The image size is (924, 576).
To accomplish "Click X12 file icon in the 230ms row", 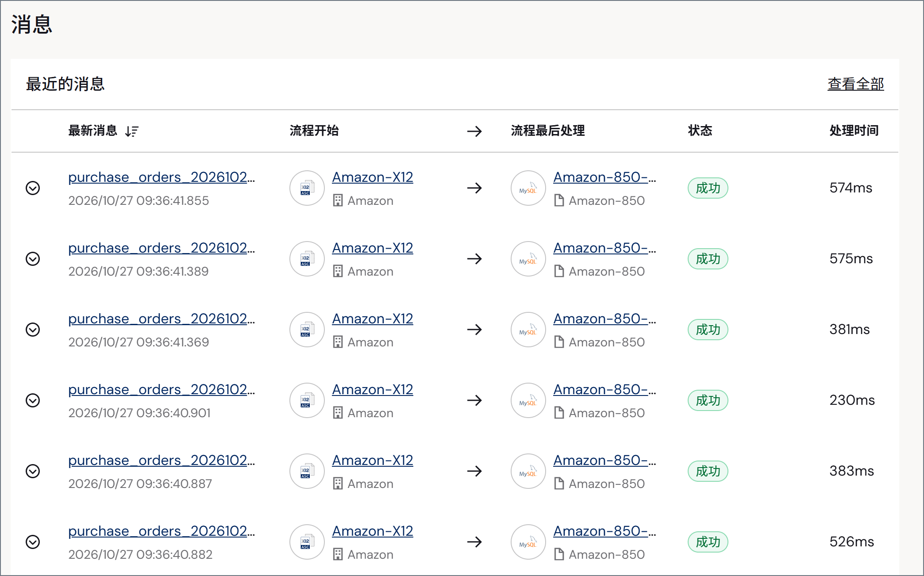I will click(x=307, y=400).
